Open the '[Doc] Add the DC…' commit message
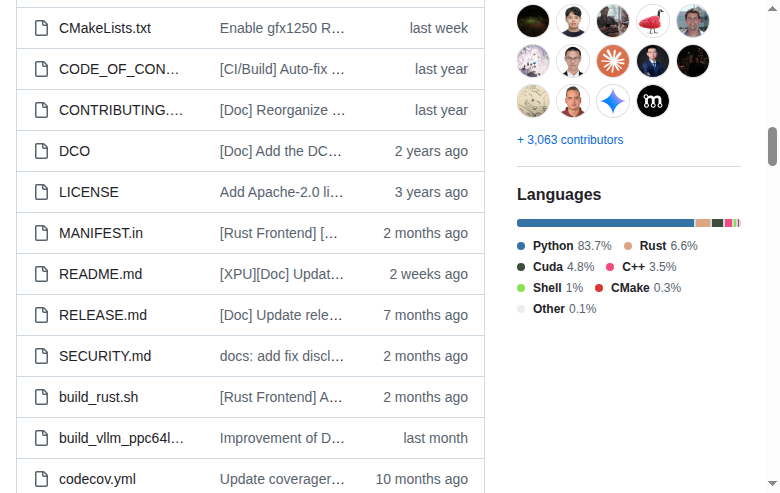The width and height of the screenshot is (780, 493). click(x=281, y=151)
